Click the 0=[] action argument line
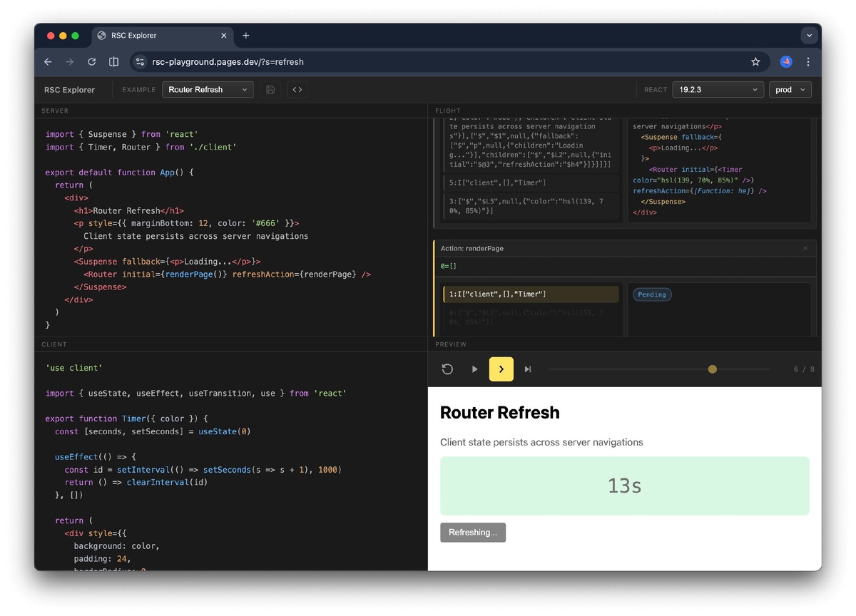This screenshot has height=616, width=856. click(x=449, y=266)
